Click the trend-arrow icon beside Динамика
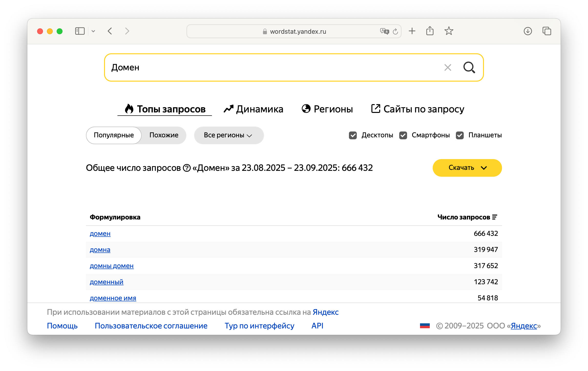The height and width of the screenshot is (371, 588). (x=228, y=109)
